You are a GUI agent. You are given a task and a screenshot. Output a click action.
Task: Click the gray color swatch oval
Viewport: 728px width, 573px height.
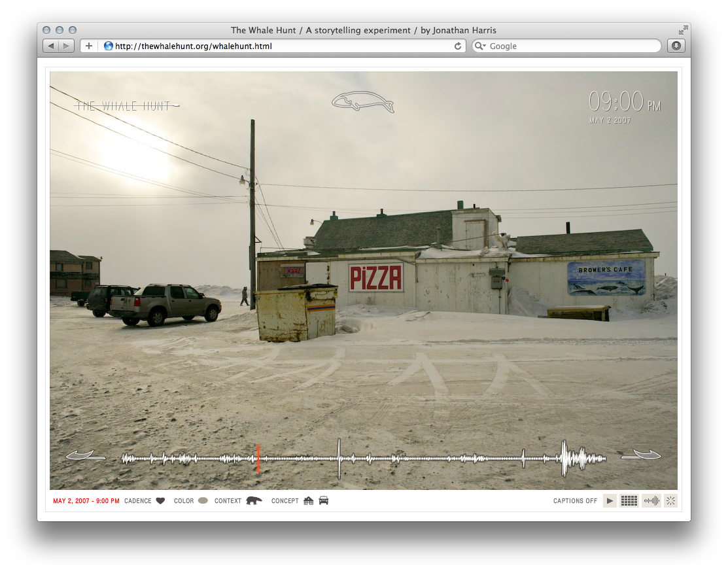(203, 501)
